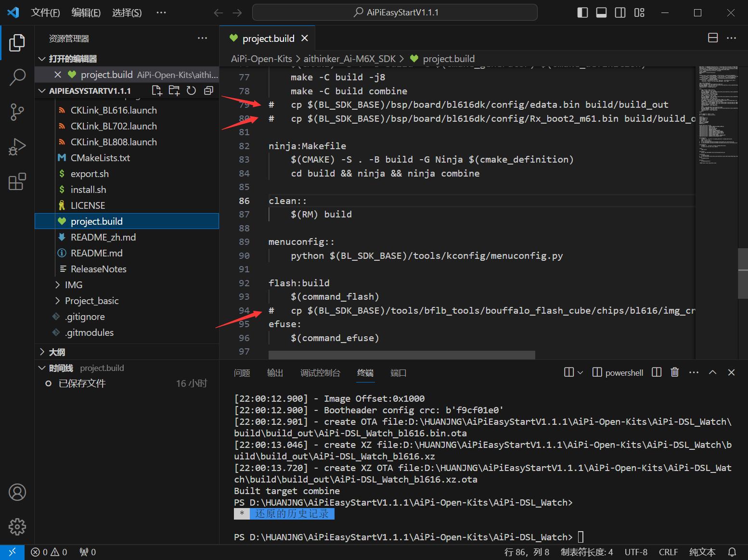
Task: Split the editor to the right
Action: coord(713,38)
